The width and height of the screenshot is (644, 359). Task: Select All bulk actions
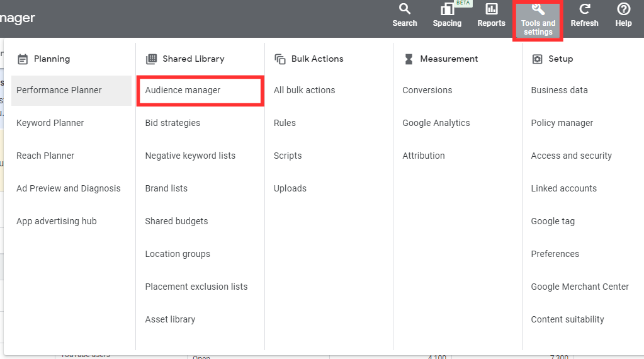click(304, 90)
